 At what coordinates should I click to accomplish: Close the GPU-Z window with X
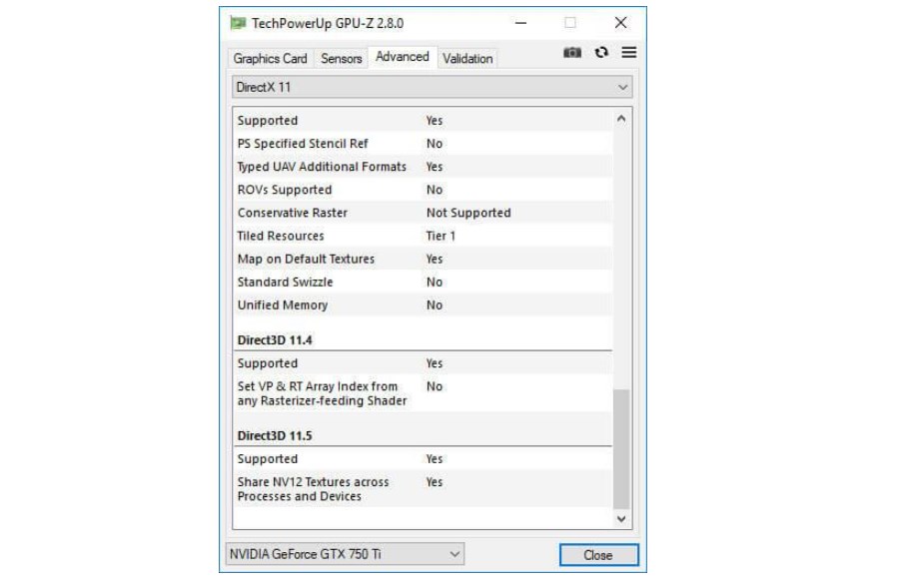click(x=620, y=23)
